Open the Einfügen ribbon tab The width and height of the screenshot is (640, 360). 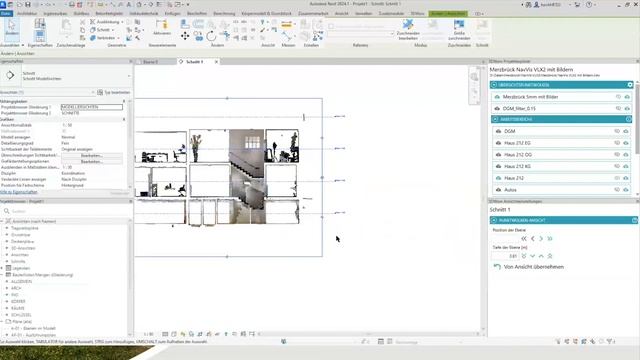(x=173, y=13)
